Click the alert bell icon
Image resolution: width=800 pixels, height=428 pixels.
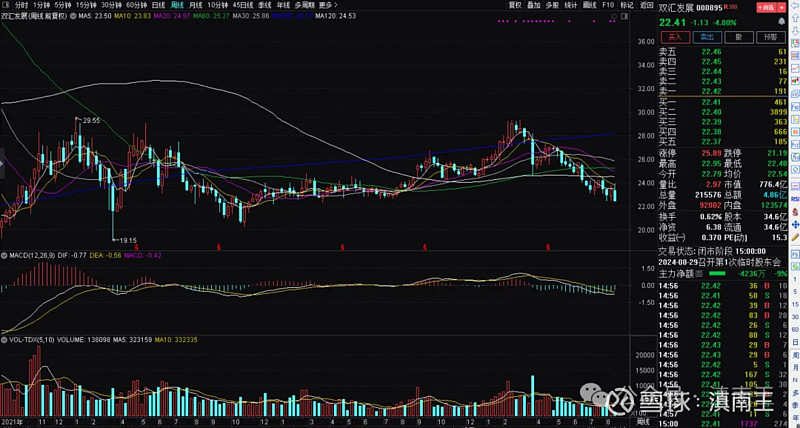781,21
